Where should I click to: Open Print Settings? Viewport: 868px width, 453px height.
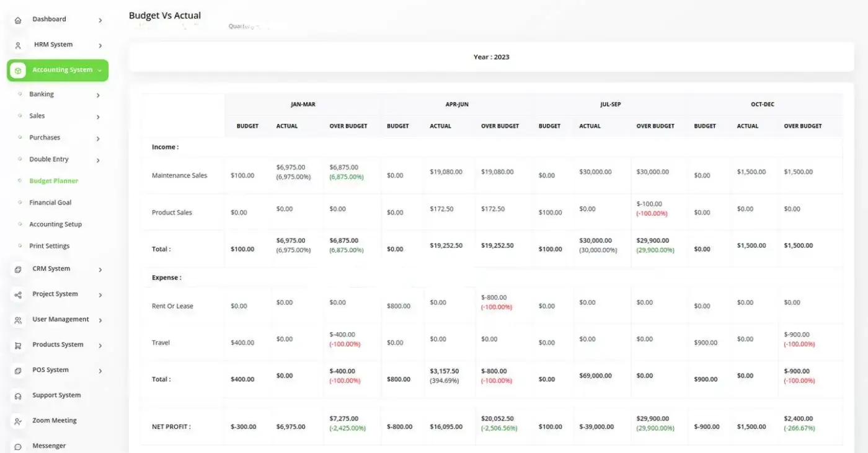pyautogui.click(x=50, y=246)
